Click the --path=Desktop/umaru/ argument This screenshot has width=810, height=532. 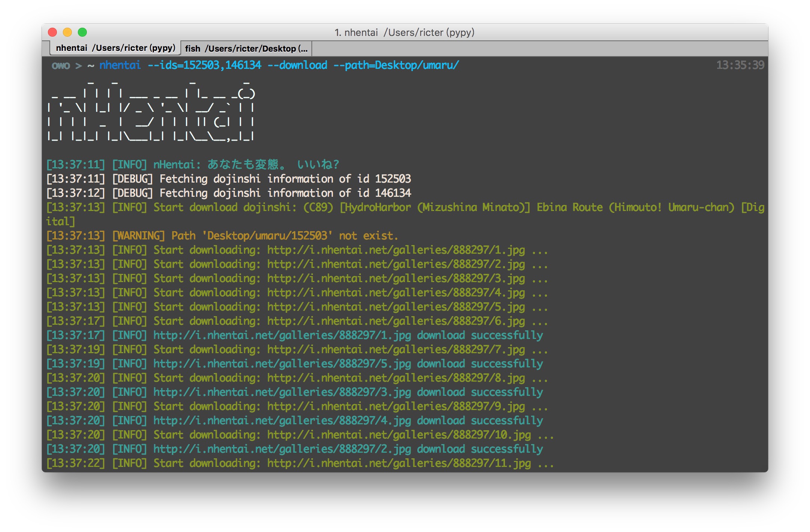(x=396, y=65)
